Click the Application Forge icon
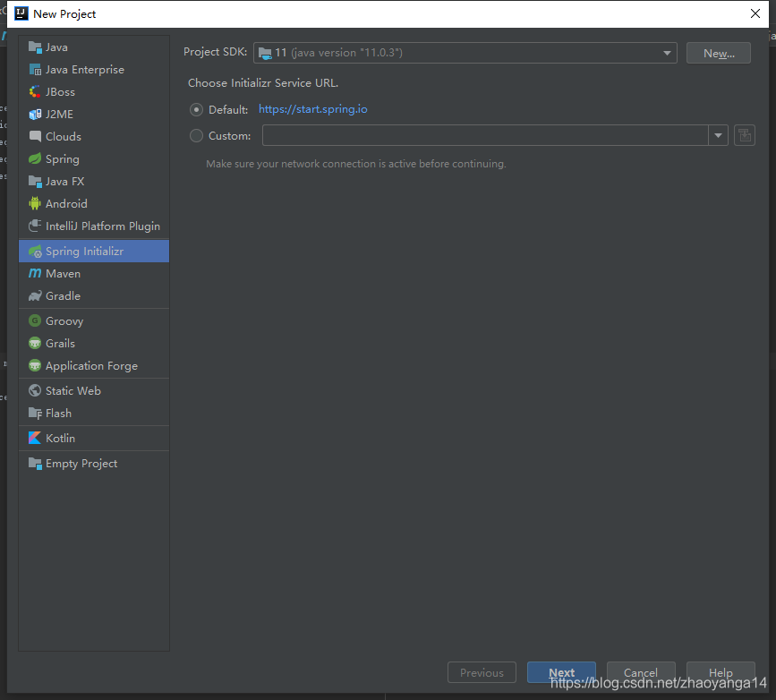The height and width of the screenshot is (700, 776). [x=35, y=366]
